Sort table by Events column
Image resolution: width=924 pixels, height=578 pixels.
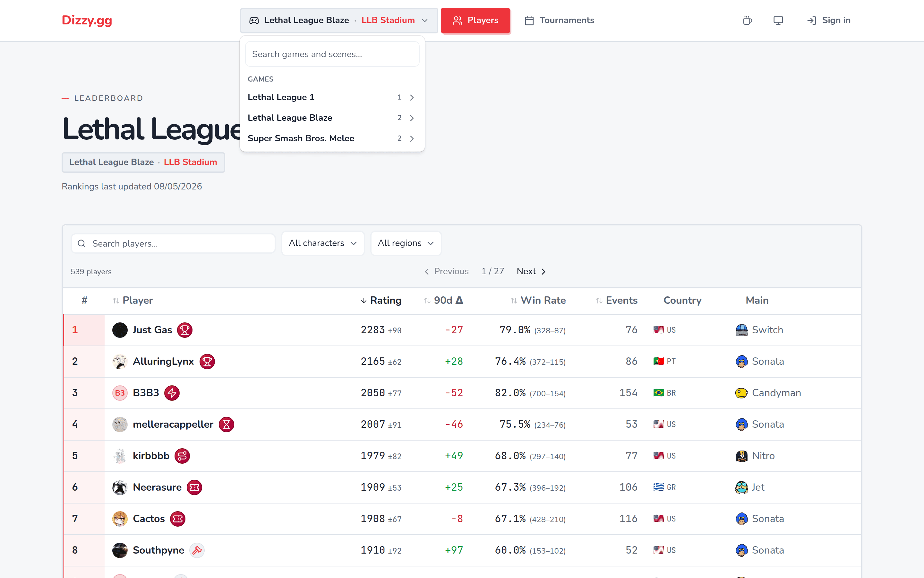(617, 301)
